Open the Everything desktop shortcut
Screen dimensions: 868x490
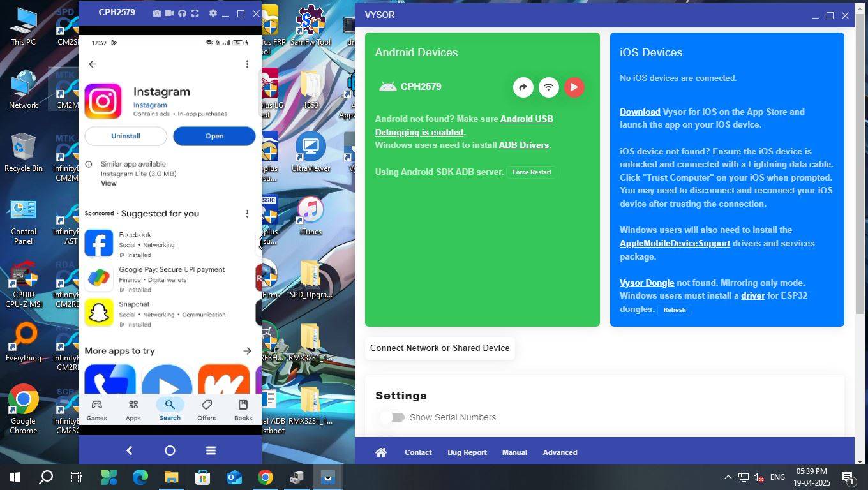pyautogui.click(x=23, y=343)
